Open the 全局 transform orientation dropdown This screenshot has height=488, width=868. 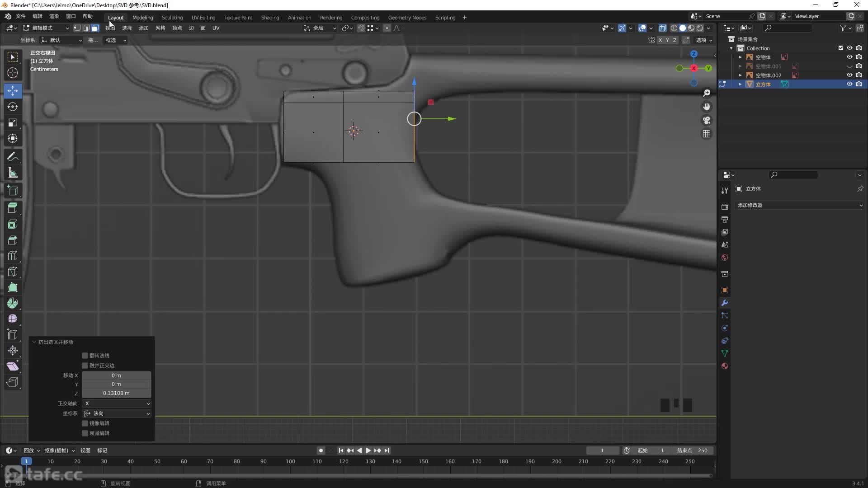tap(320, 28)
